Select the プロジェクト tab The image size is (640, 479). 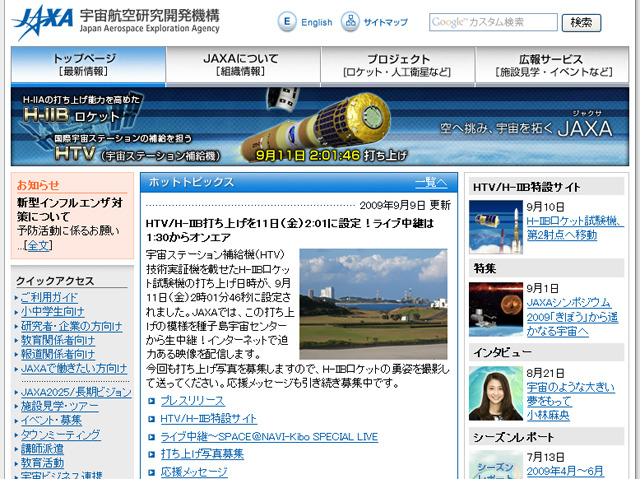pos(398,66)
